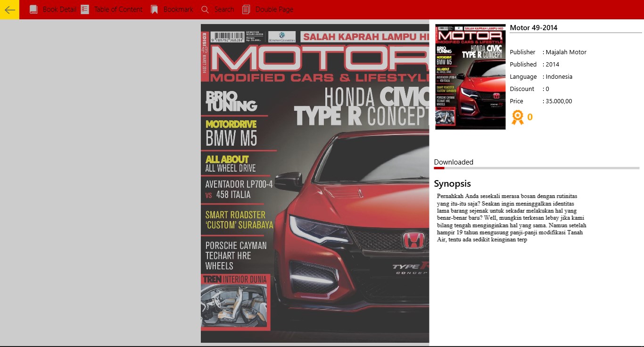Click the orange award badge icon
This screenshot has width=644, height=347.
click(518, 117)
